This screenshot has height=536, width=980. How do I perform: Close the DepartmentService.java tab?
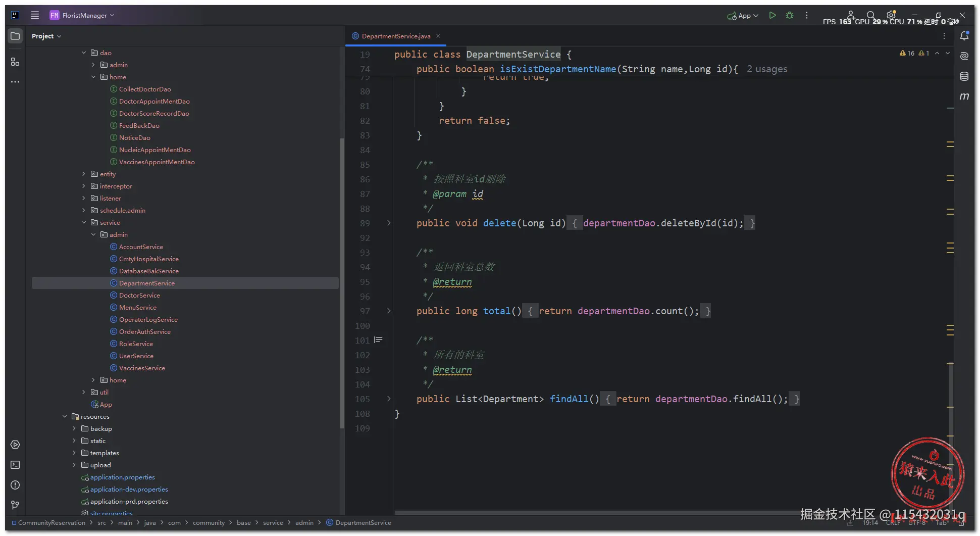tap(438, 36)
